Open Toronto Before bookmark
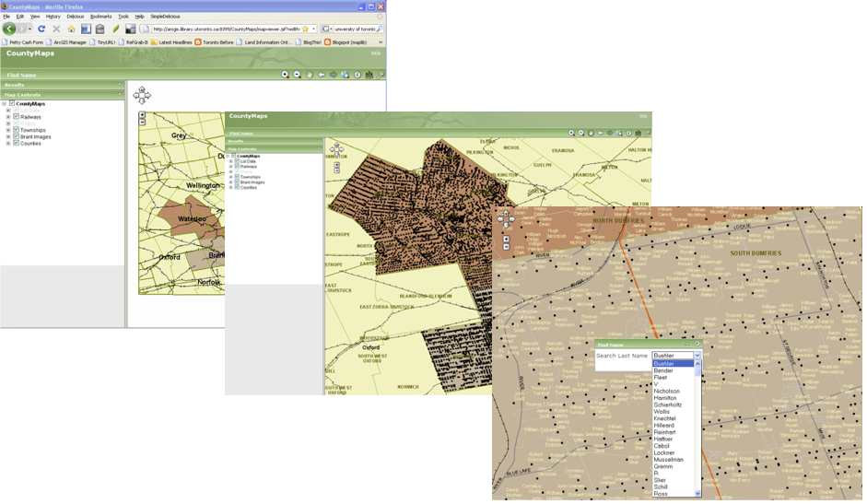The image size is (867, 504). tap(214, 42)
